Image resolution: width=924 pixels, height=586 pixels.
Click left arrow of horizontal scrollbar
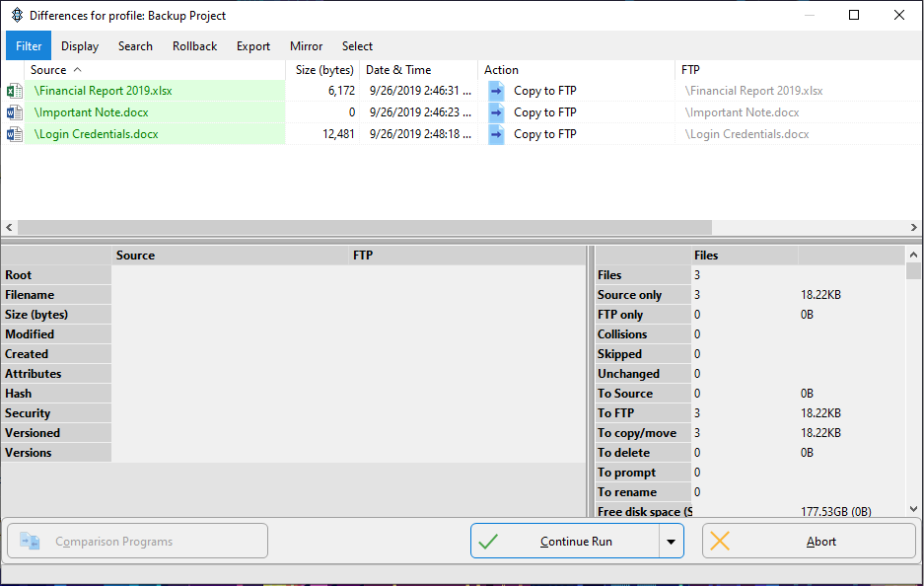9,228
